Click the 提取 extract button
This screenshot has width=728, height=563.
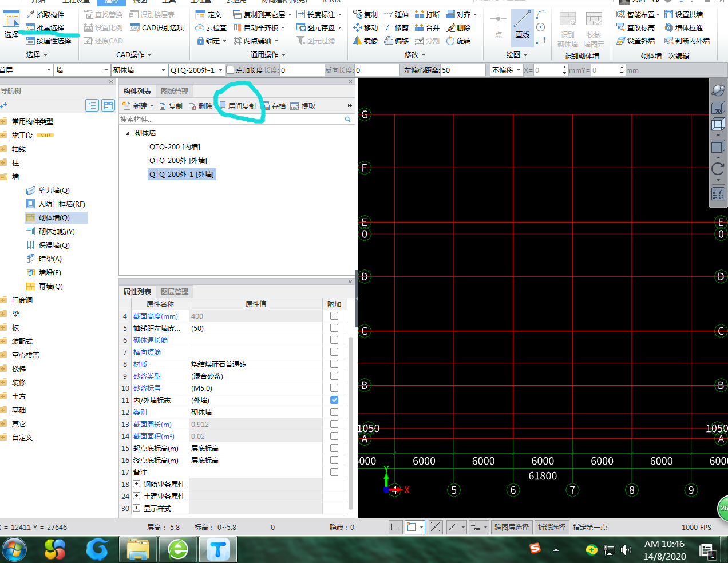click(x=303, y=106)
